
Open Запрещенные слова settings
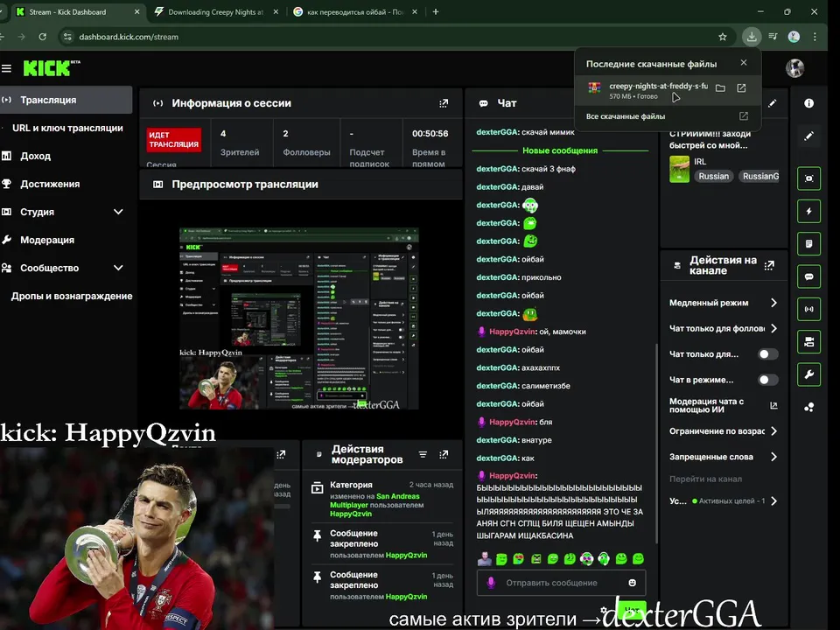[x=724, y=457]
